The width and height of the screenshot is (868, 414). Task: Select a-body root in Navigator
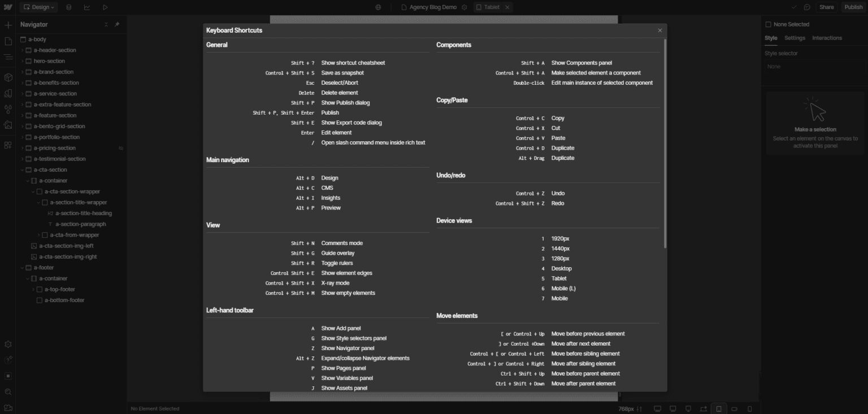tap(37, 40)
